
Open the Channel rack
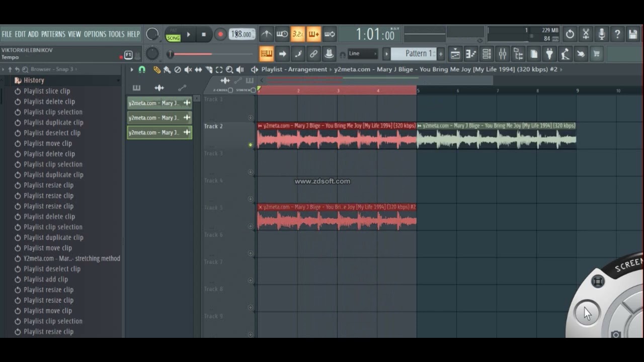click(487, 53)
